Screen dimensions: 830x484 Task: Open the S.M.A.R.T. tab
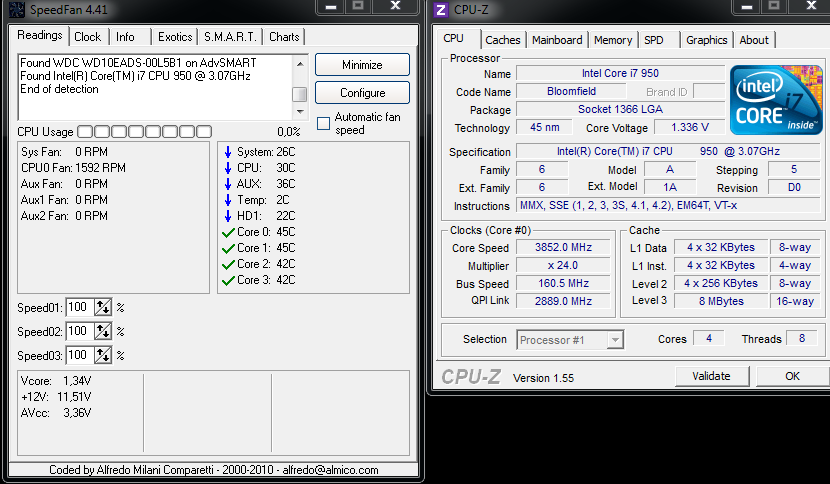[230, 37]
